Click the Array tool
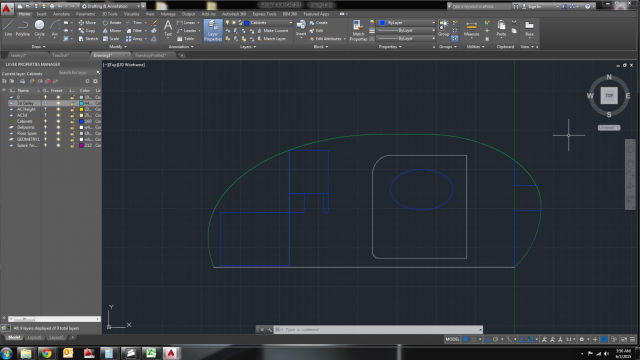The height and width of the screenshot is (360, 640). click(x=134, y=39)
